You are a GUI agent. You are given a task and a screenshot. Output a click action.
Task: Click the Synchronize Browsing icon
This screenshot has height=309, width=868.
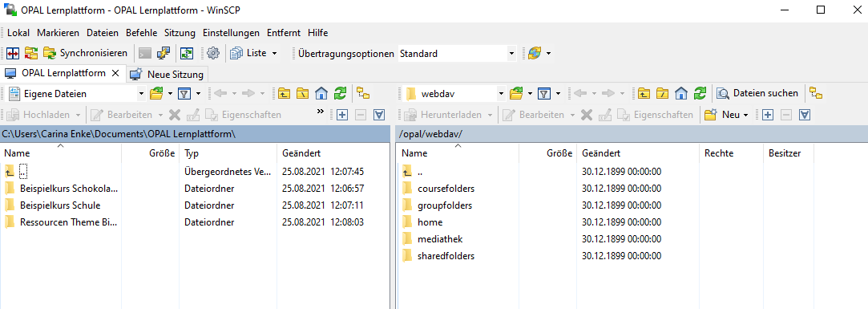pyautogui.click(x=31, y=53)
